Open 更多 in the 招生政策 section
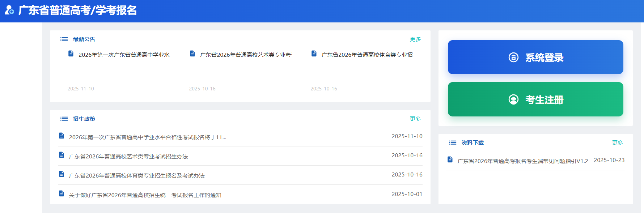 point(415,119)
